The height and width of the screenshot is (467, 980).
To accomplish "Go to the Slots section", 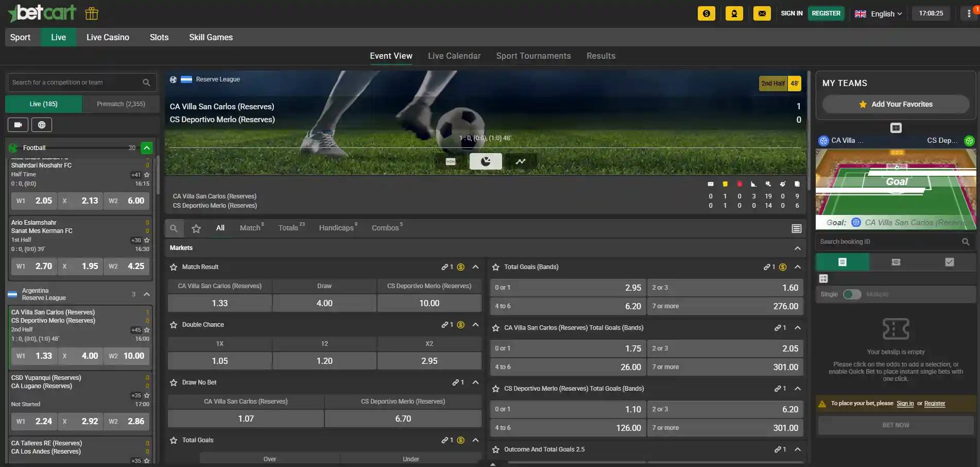I will [x=159, y=37].
